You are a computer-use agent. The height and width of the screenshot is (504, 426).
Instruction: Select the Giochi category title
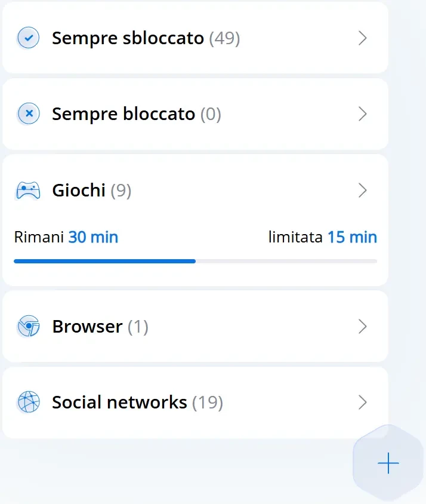tap(79, 190)
